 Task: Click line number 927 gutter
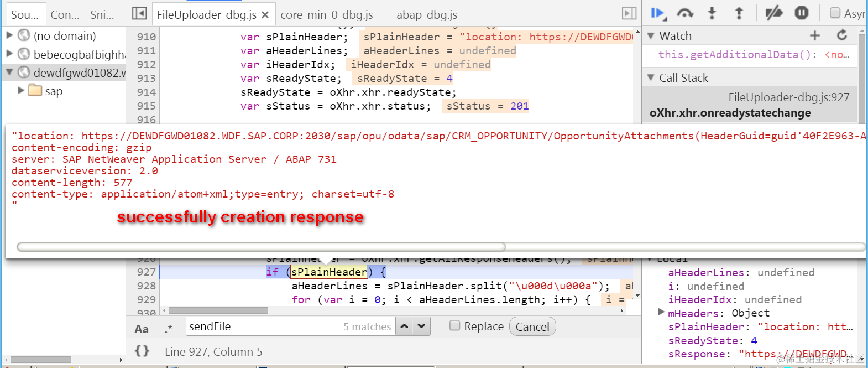coord(147,272)
